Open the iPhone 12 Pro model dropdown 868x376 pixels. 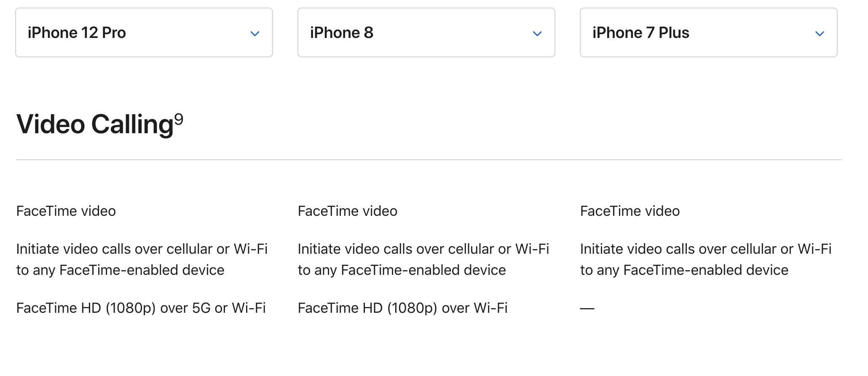pyautogui.click(x=144, y=32)
